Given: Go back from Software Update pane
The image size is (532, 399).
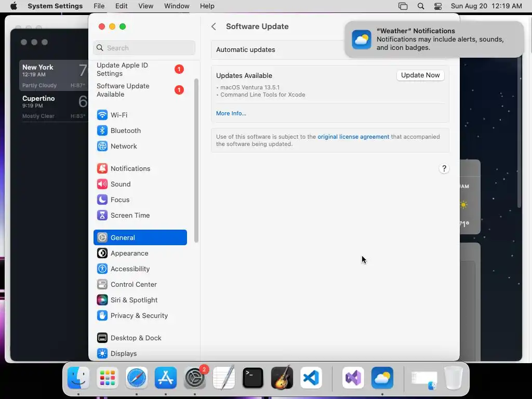Looking at the screenshot, I should click(214, 26).
